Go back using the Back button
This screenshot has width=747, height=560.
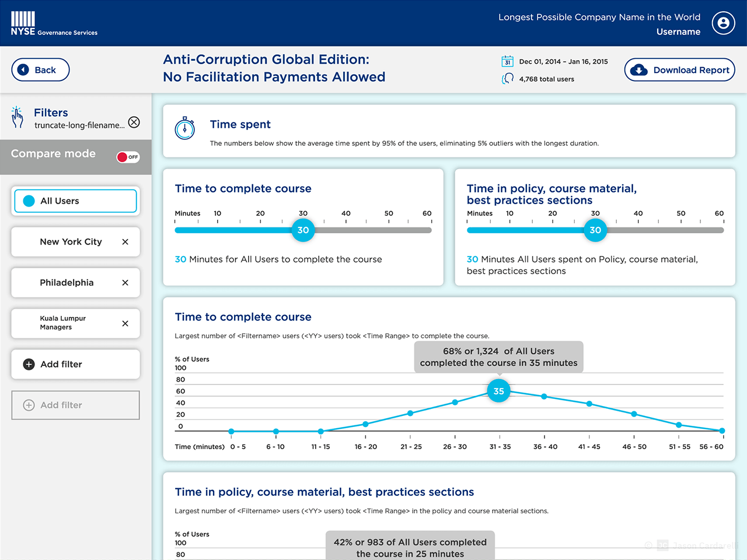40,70
